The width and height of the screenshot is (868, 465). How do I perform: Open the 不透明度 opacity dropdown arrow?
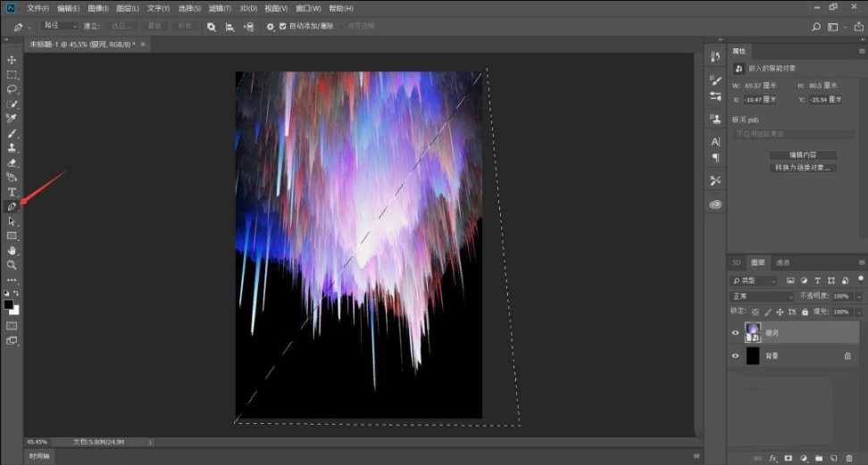tap(859, 295)
